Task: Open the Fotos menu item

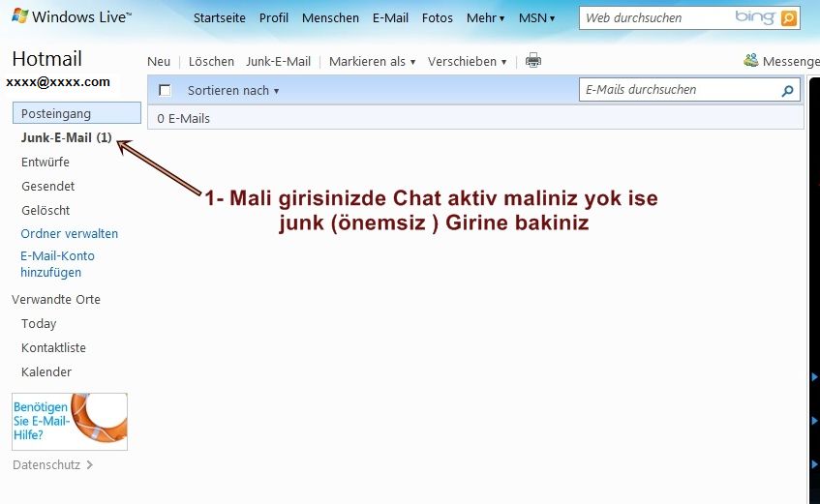Action: [438, 17]
